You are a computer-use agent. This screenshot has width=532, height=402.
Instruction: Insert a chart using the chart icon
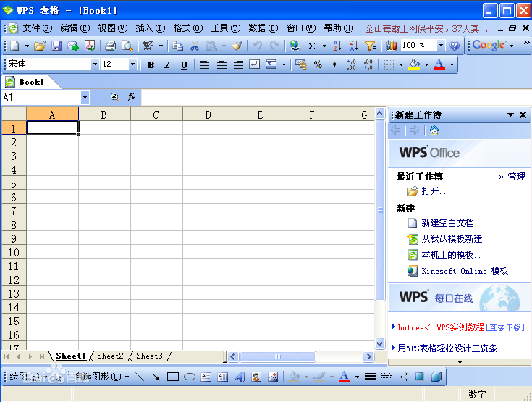[x=391, y=46]
